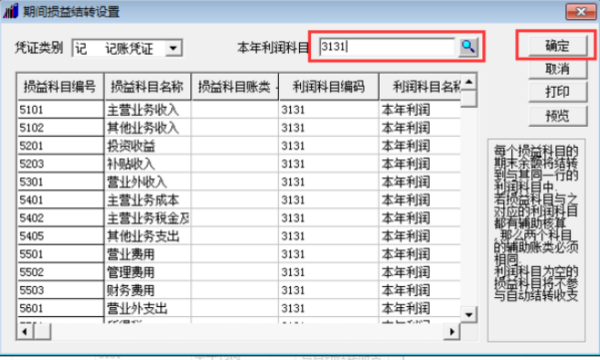The height and width of the screenshot is (360, 600).
Task: Click into the 本年利润科目 input field
Action: coord(387,47)
